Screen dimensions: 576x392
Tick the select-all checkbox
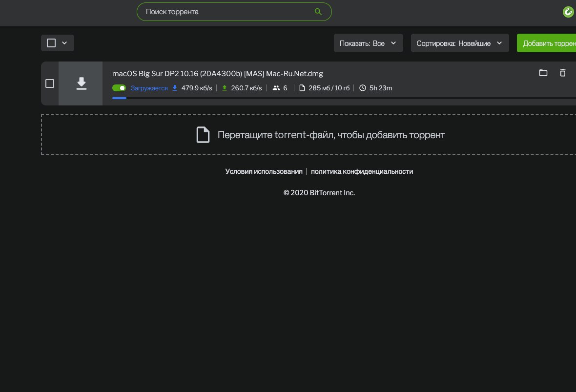point(51,43)
